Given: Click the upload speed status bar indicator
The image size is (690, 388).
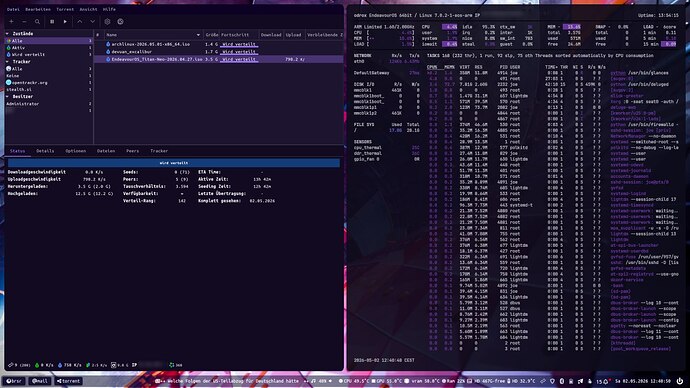Looking at the screenshot, I should point(70,365).
